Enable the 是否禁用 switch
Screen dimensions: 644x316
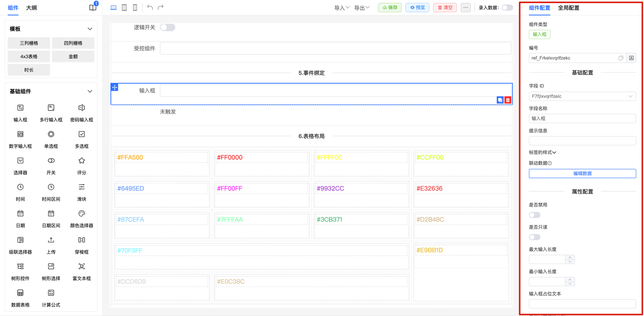coord(535,215)
